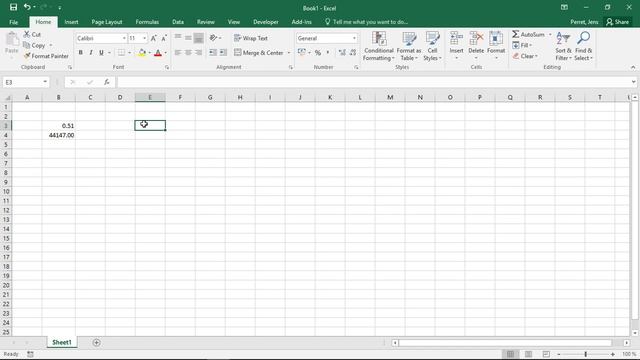The image size is (640, 360).
Task: Toggle italic formatting
Action: point(91,53)
